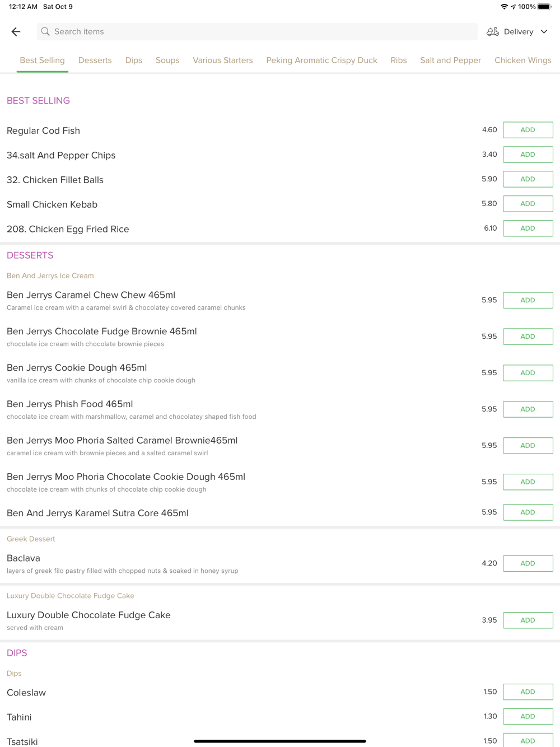Switch to the Desserts tab
560x747 pixels.
coord(95,60)
